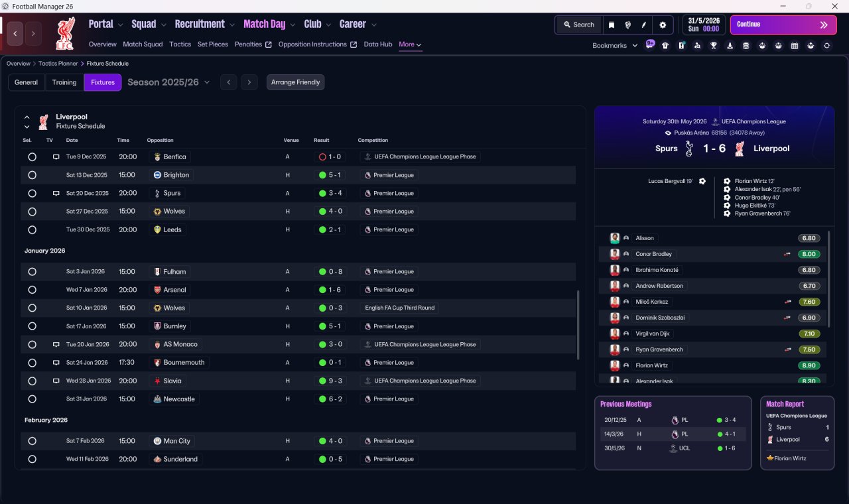Image resolution: width=849 pixels, height=504 pixels.
Task: Click the shirt bookmark shortcut icon
Action: coord(665,45)
